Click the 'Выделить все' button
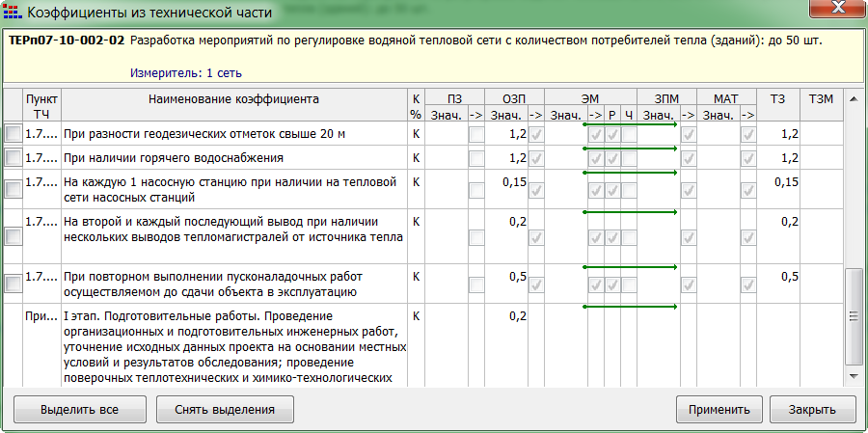Screen dimensions: 868x433 pos(80,410)
